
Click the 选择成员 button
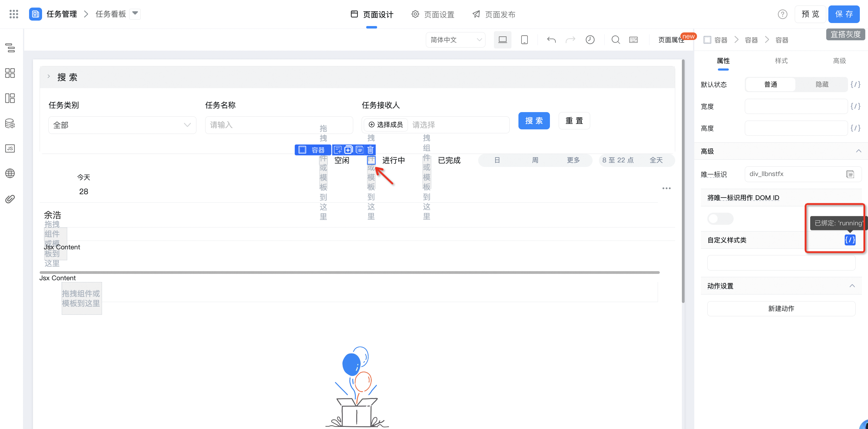point(386,125)
